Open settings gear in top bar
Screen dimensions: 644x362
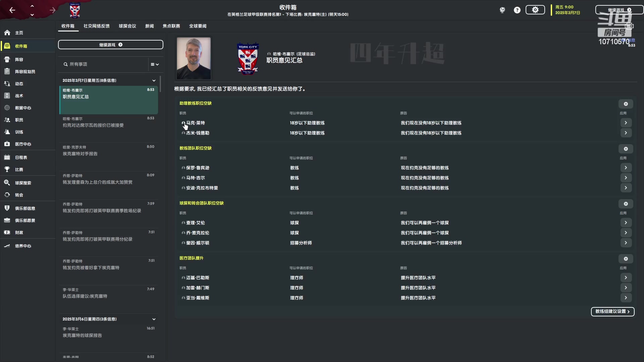point(535,10)
